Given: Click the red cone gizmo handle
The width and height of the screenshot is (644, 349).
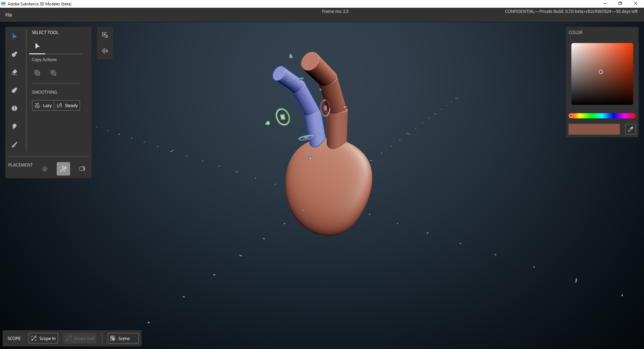Looking at the screenshot, I should [345, 107].
